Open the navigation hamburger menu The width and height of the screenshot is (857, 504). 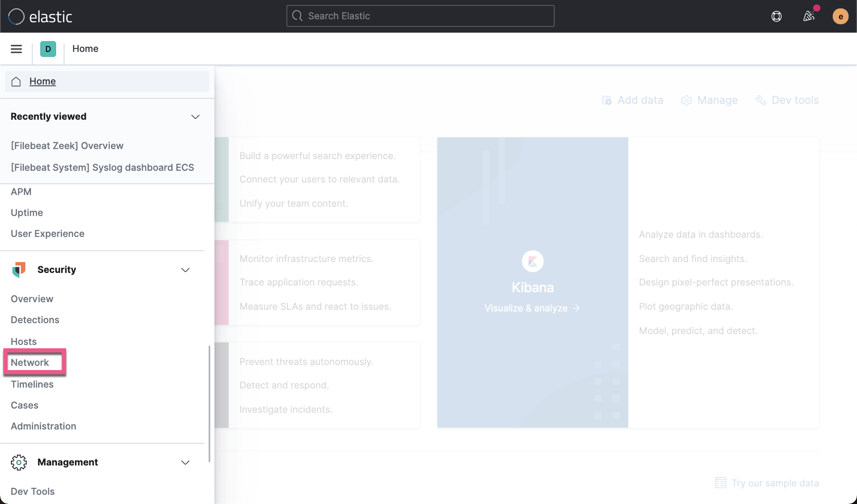tap(16, 49)
